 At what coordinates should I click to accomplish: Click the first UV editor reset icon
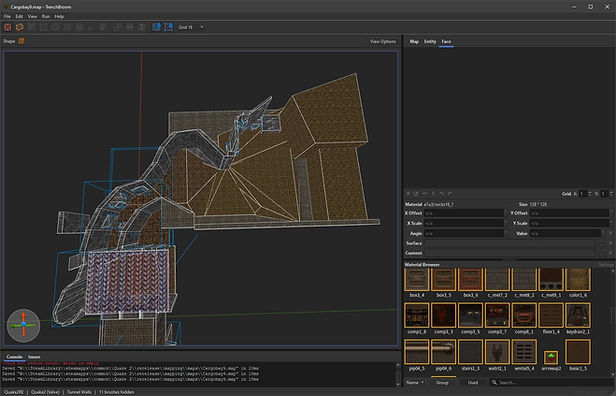coord(408,194)
